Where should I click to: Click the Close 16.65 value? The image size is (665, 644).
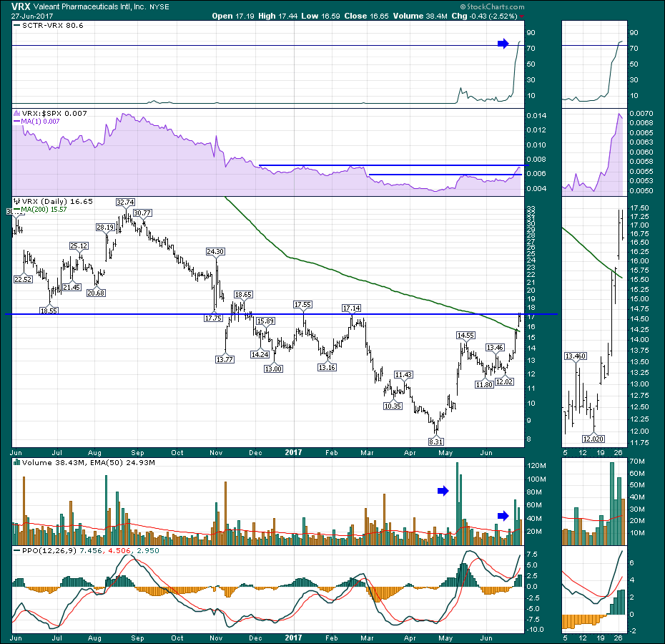point(366,16)
